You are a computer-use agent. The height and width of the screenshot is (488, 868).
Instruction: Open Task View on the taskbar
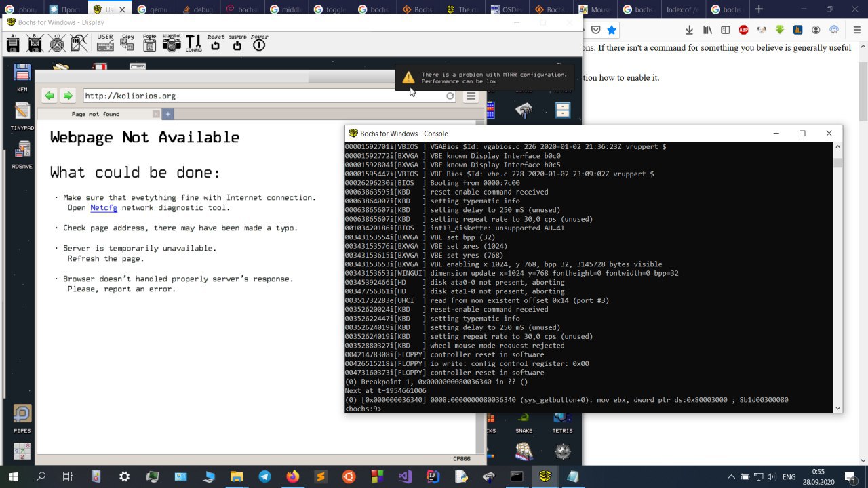tap(67, 476)
